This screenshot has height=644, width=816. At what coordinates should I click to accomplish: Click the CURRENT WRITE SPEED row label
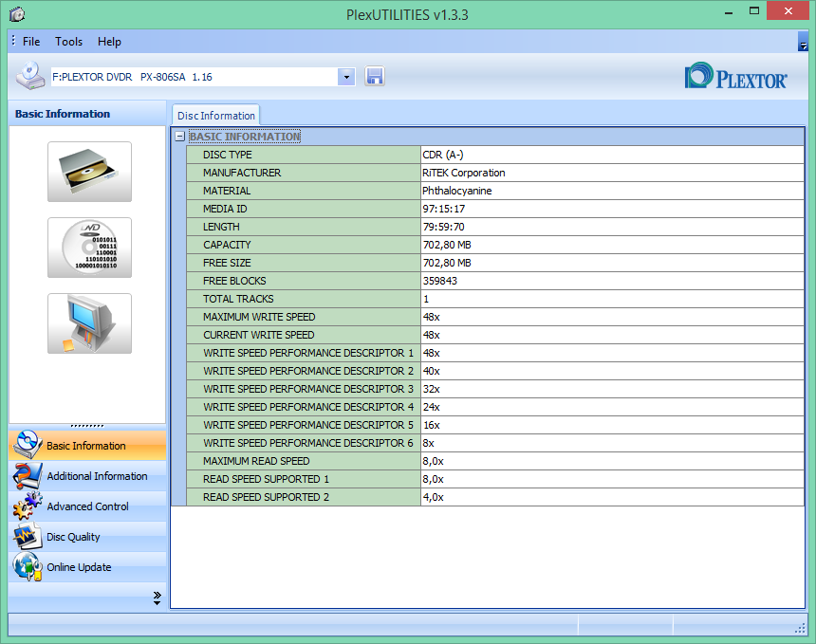pyautogui.click(x=259, y=335)
